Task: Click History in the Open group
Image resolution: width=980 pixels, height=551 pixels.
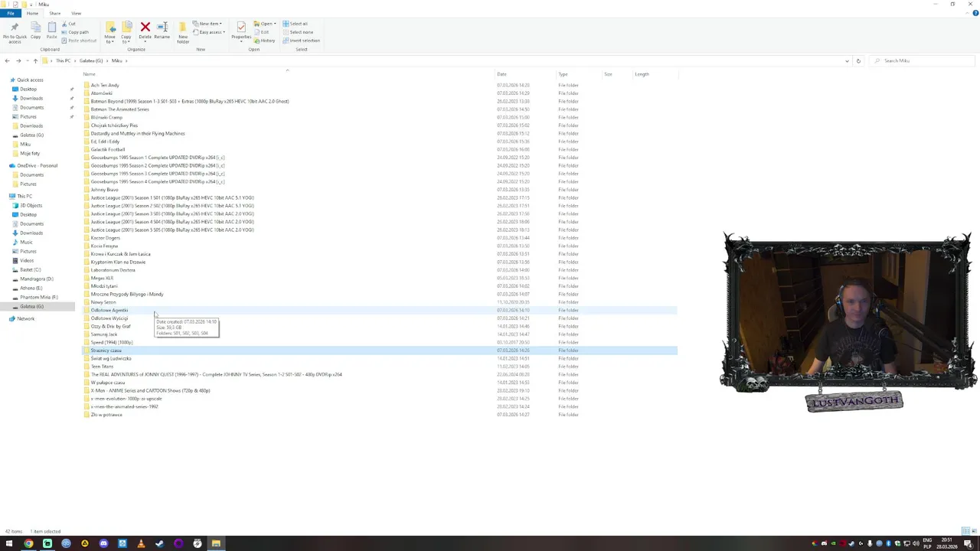Action: [266, 41]
